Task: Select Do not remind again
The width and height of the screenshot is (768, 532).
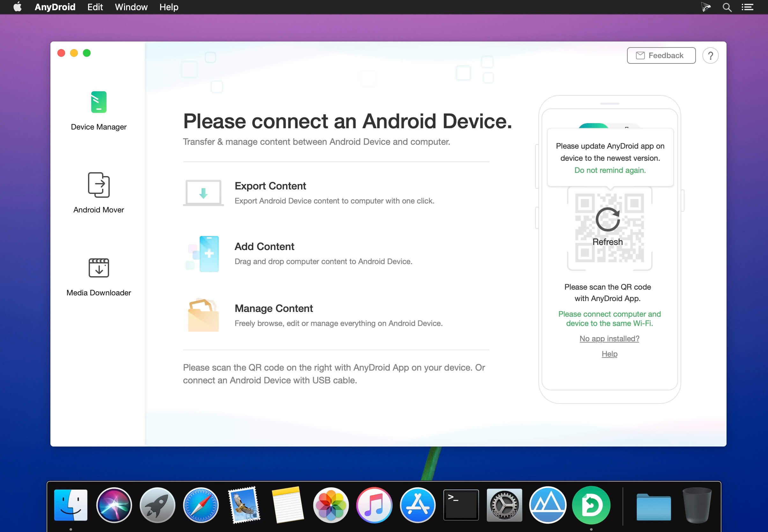Action: click(609, 170)
